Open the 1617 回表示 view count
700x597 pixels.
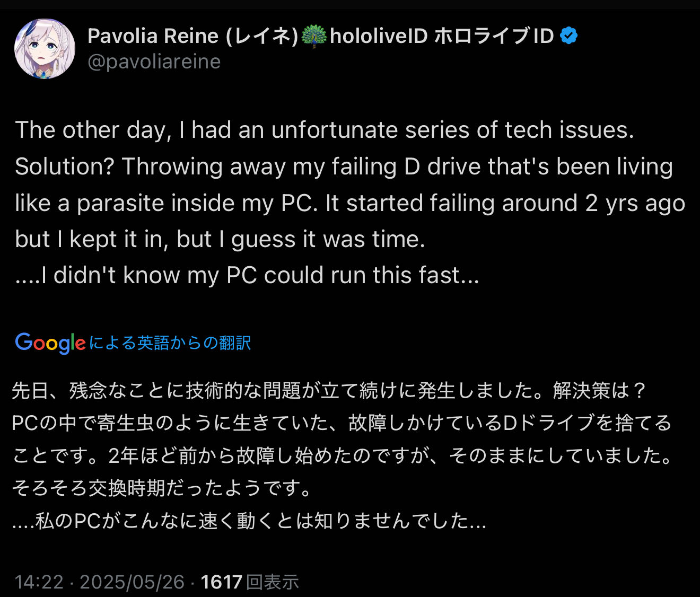click(x=250, y=582)
